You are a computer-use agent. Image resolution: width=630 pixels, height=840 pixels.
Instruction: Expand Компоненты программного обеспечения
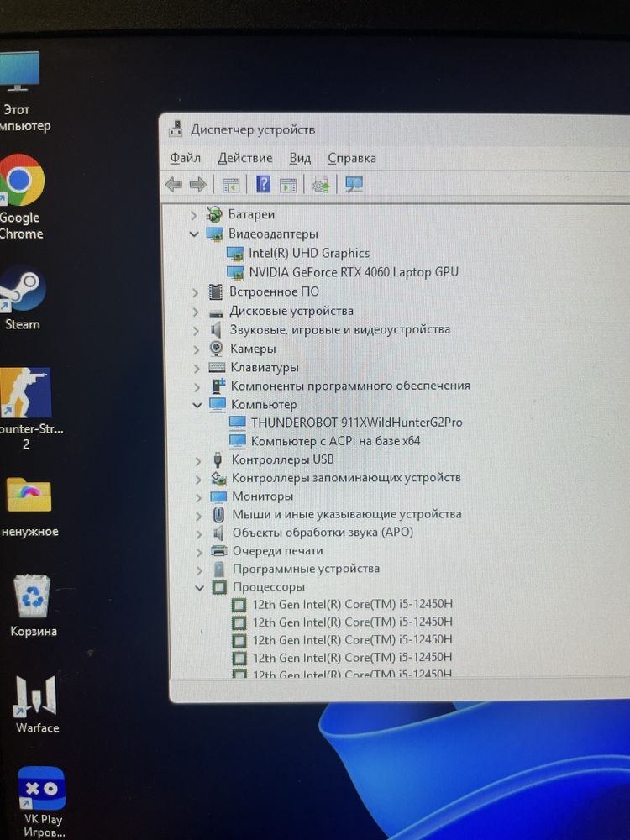(197, 386)
